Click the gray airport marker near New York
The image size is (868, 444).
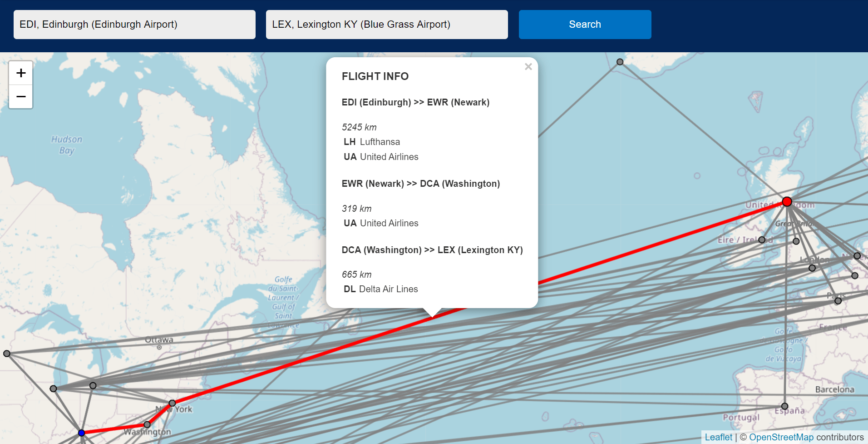coord(172,403)
